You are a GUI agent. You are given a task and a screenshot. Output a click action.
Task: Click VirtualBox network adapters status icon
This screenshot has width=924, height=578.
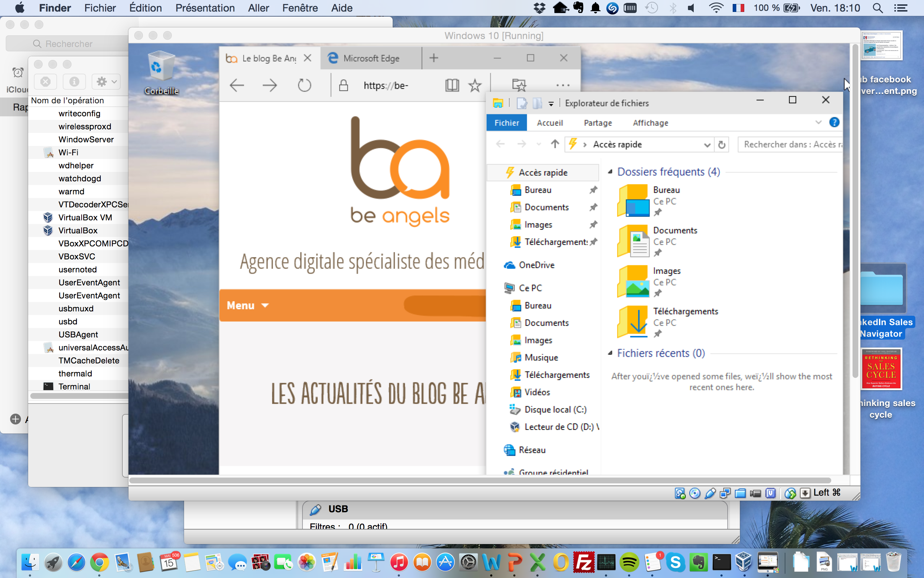725,493
